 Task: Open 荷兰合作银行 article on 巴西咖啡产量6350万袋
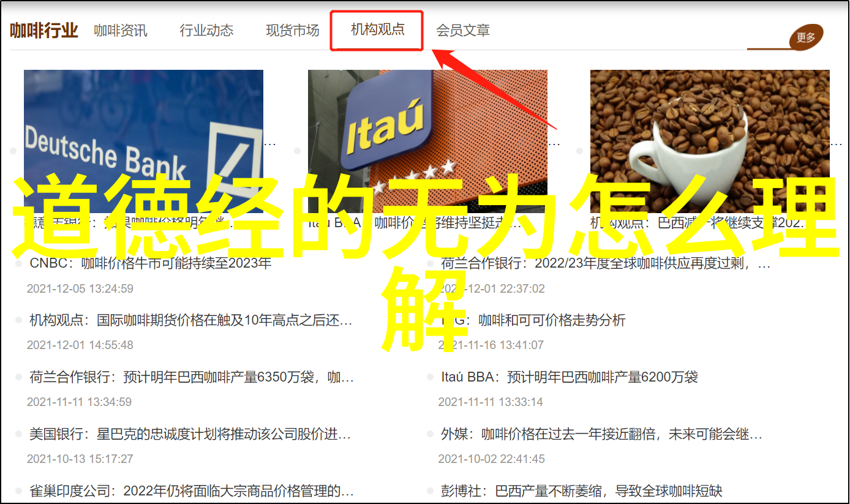(x=191, y=377)
